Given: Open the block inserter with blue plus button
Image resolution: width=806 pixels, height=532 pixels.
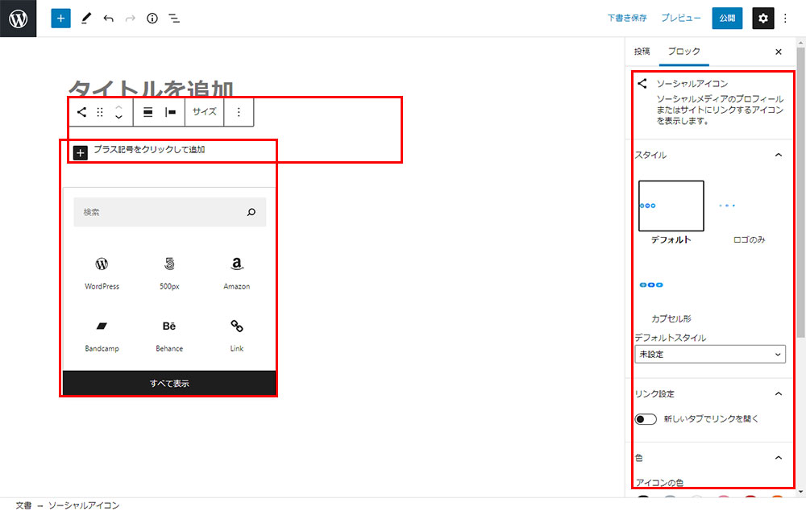Looking at the screenshot, I should pyautogui.click(x=61, y=18).
